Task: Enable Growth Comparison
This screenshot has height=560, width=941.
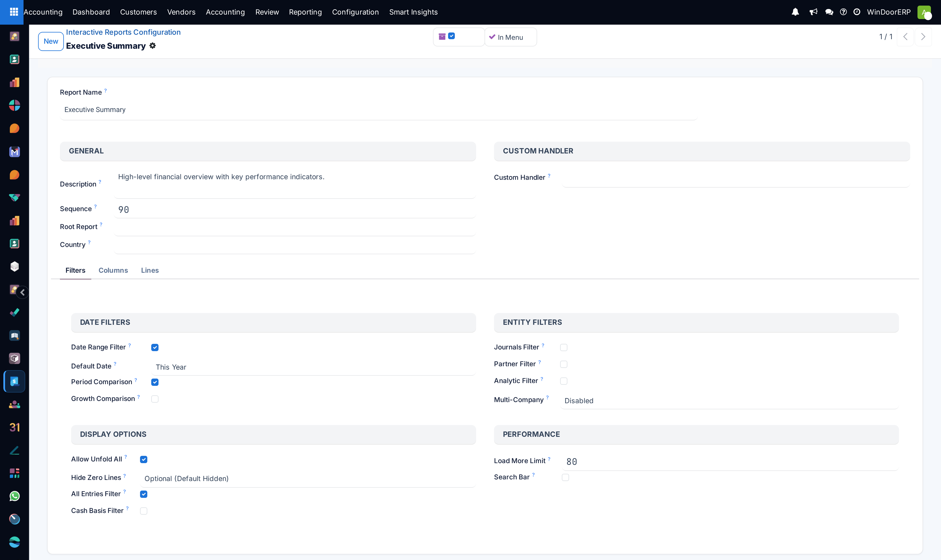Action: pos(155,399)
